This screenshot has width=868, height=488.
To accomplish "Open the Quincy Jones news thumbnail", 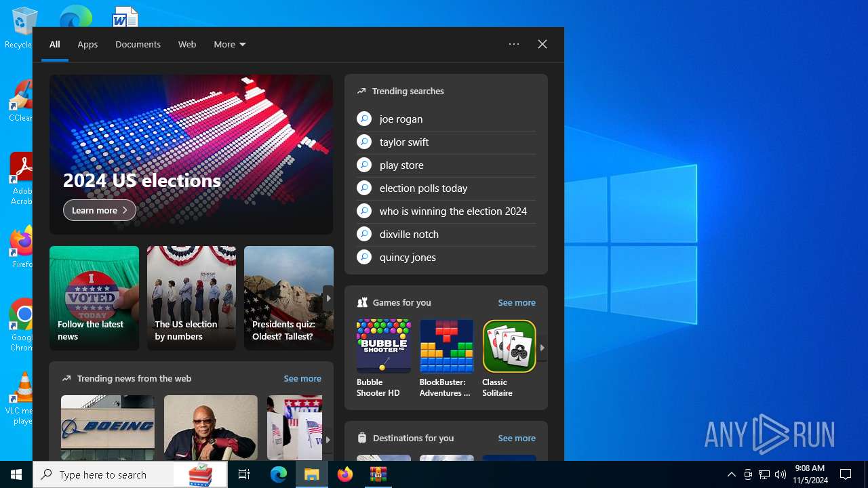I will [211, 428].
